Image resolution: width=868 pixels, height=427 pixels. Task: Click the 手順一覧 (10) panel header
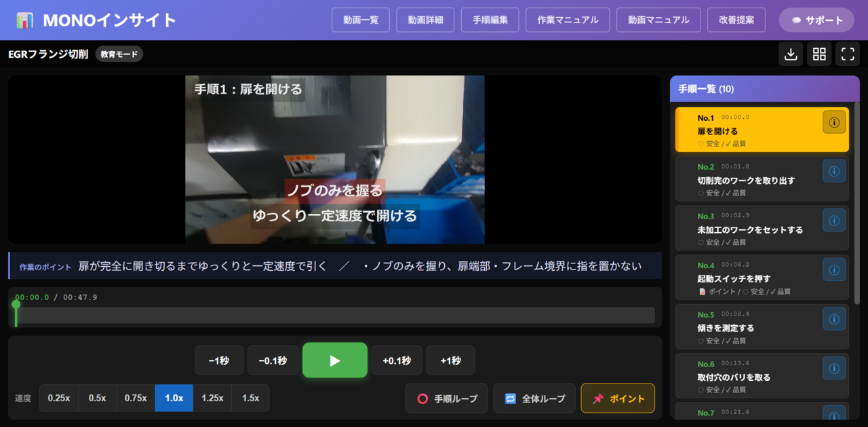click(765, 89)
